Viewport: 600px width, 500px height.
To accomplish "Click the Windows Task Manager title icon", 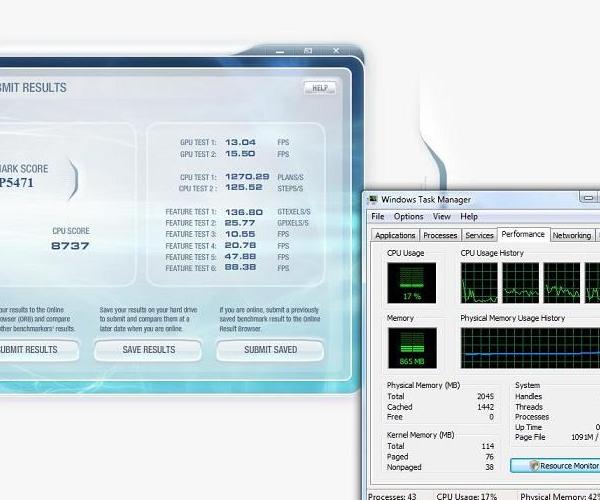I will click(372, 199).
